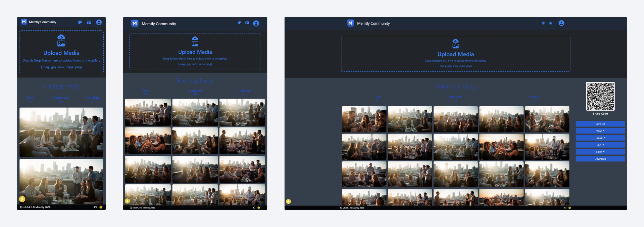
Task: Open the theme palette icon in desktop view
Action: click(543, 23)
